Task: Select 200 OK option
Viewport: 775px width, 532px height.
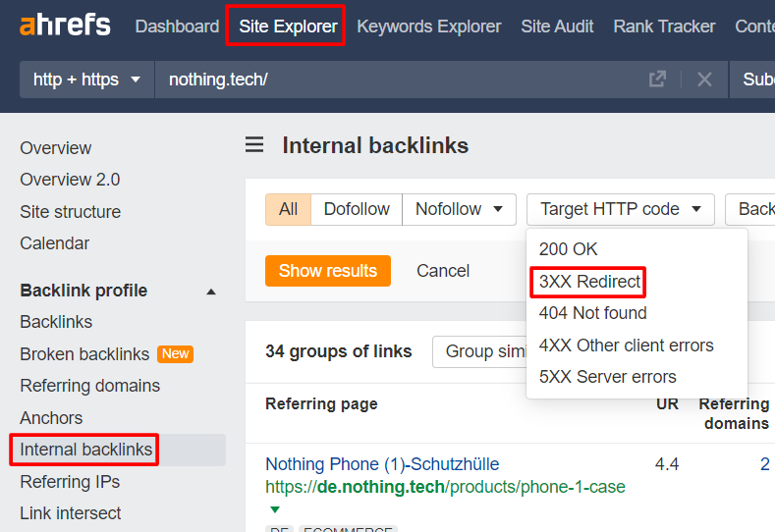Action: [568, 249]
